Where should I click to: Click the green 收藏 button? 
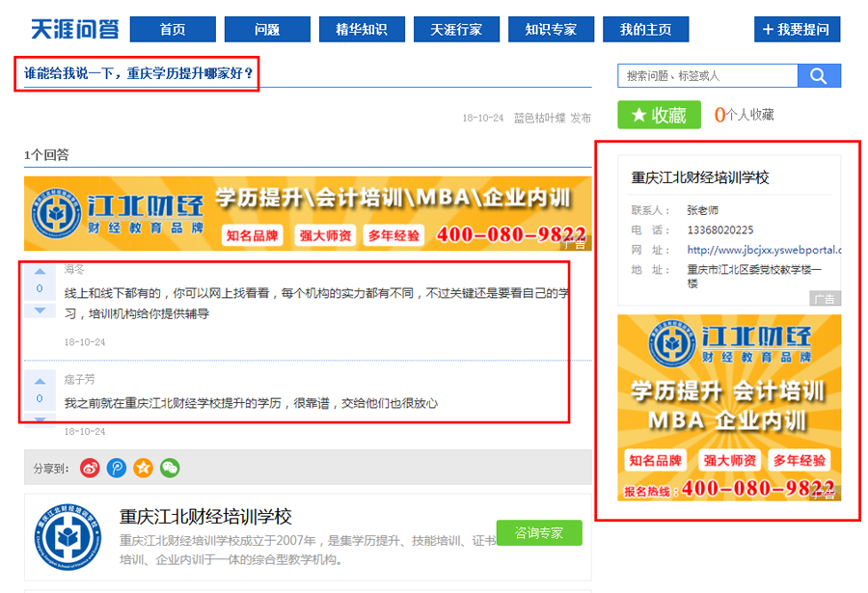(660, 115)
